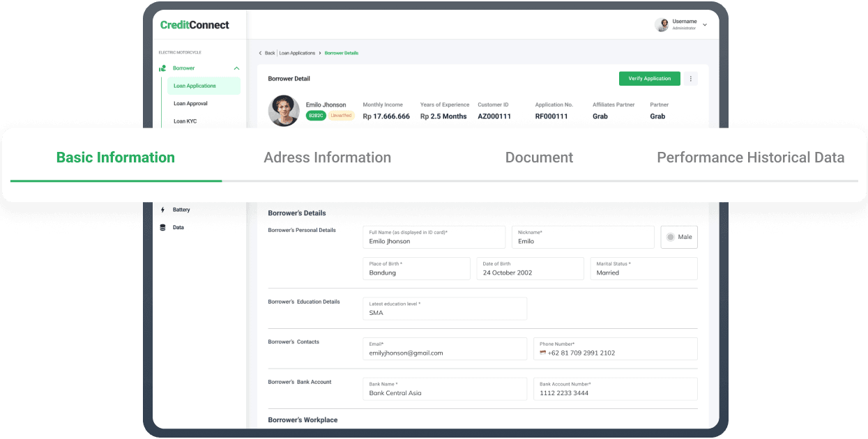Select the Borrower sidebar icon
868x439 pixels.
tap(162, 68)
